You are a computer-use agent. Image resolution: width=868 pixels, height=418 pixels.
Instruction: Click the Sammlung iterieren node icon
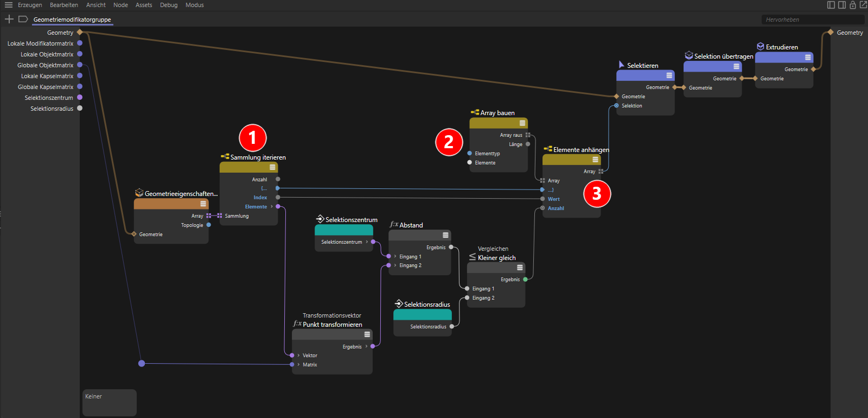click(225, 157)
